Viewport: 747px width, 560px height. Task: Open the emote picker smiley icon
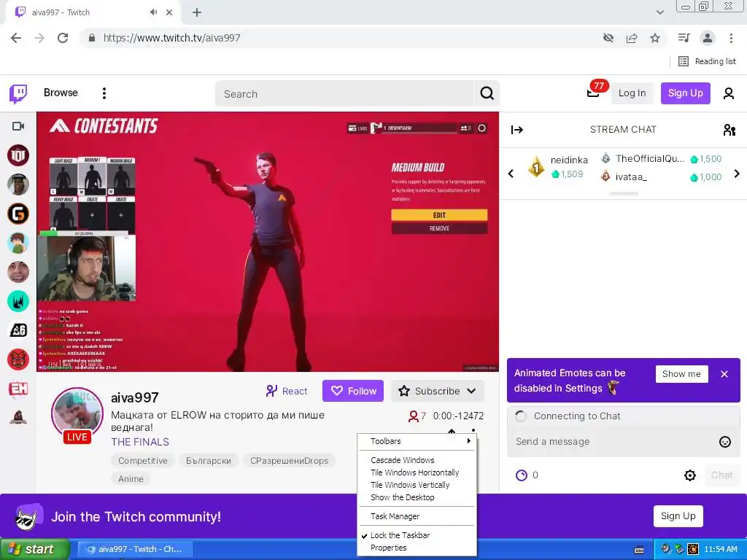[x=724, y=442]
